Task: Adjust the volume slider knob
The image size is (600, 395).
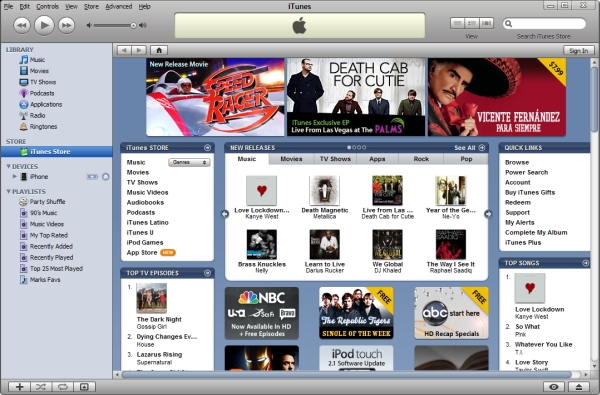Action: point(133,26)
